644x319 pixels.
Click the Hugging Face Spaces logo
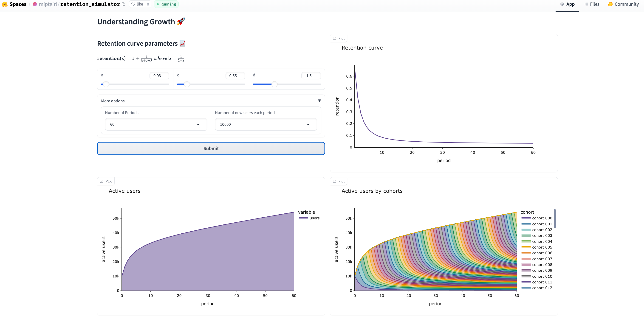click(5, 4)
